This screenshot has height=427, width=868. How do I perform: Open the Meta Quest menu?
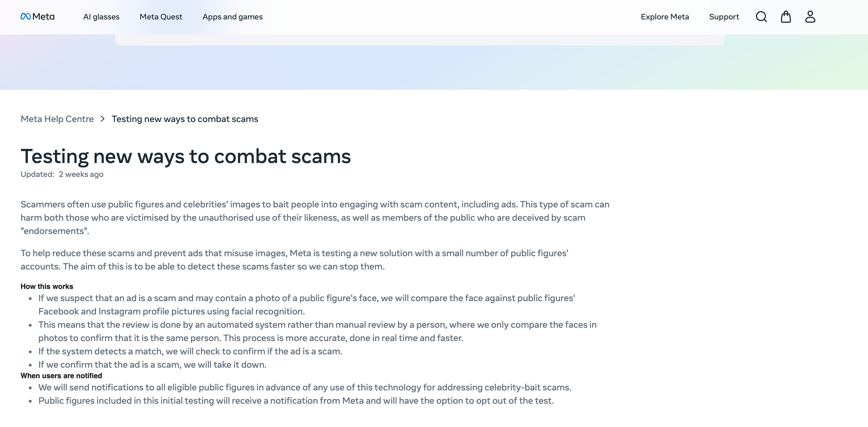point(161,17)
